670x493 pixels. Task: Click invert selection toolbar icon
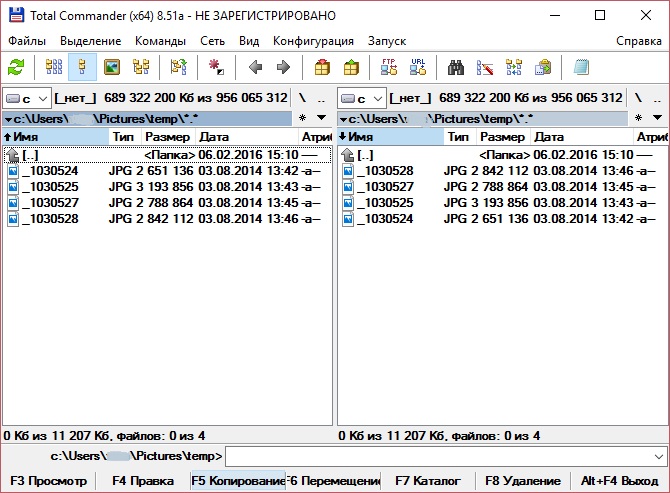[x=216, y=67]
